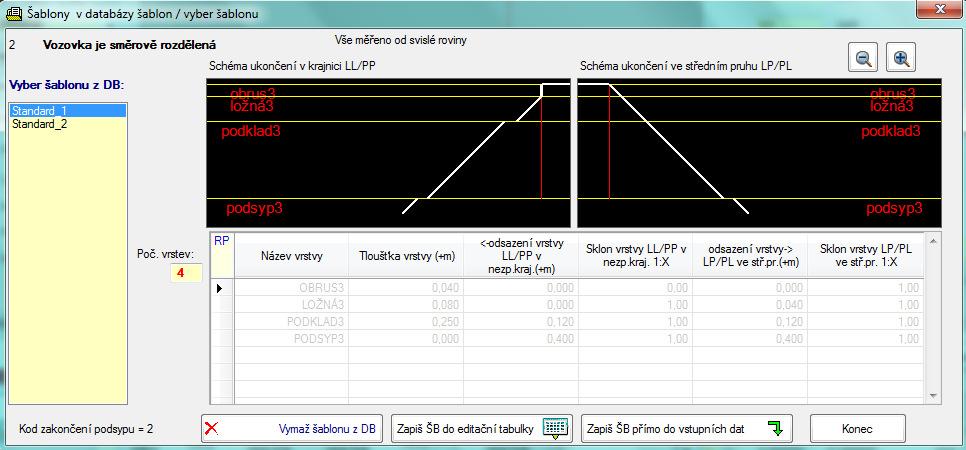Click the zoom out magnifier icon
This screenshot has height=450, width=966.
[864, 58]
